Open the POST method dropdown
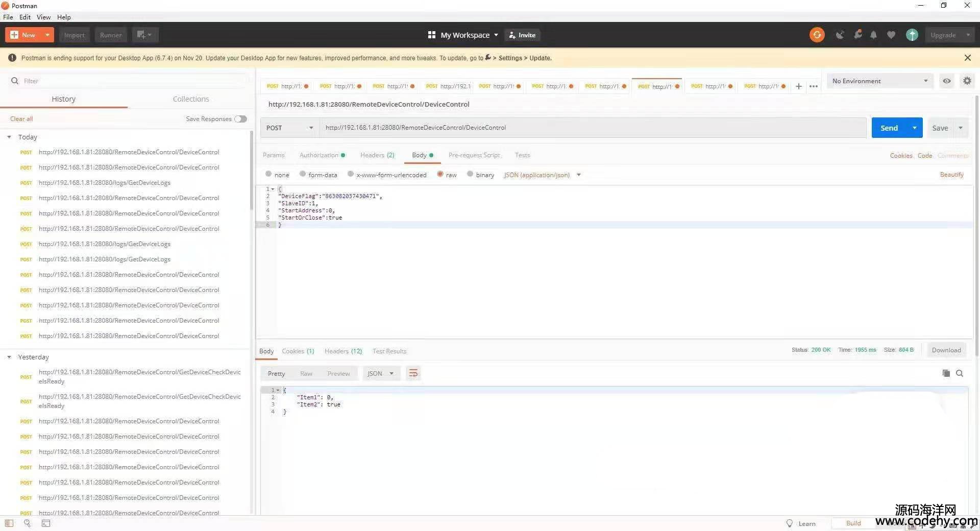980x531 pixels. (x=289, y=128)
